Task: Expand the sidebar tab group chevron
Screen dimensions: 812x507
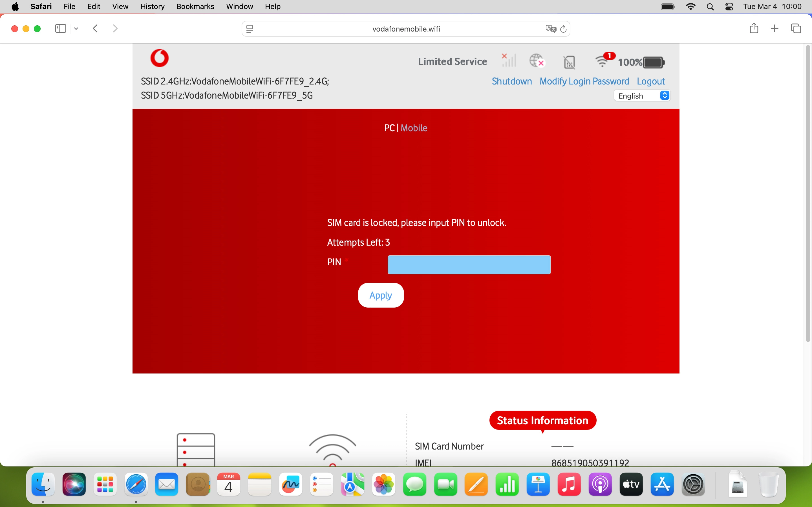Action: [x=76, y=28]
